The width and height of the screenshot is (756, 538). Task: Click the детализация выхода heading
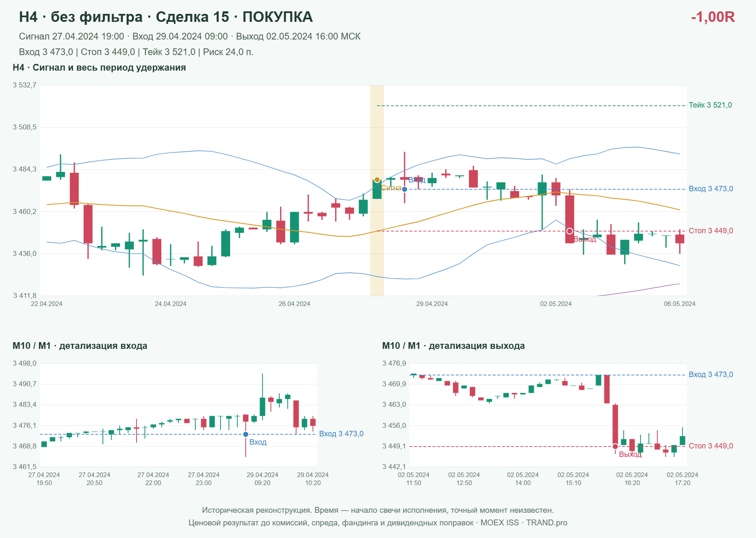454,346
